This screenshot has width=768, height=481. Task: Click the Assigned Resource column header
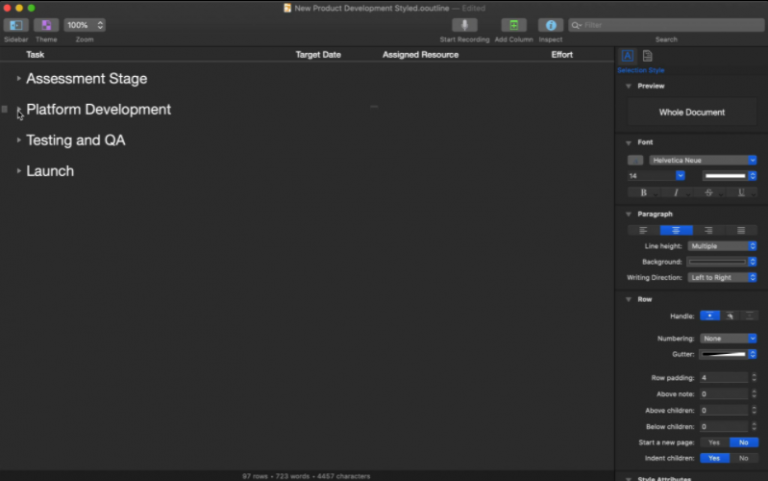(x=420, y=54)
